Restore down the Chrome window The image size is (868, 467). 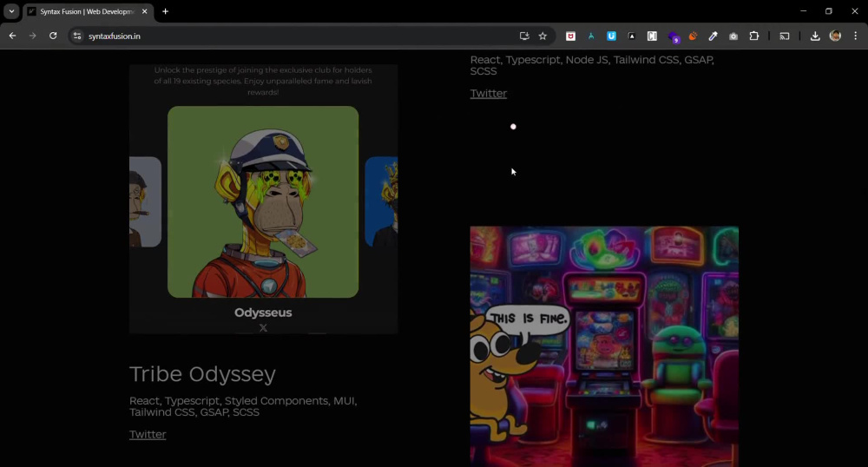[x=829, y=11]
